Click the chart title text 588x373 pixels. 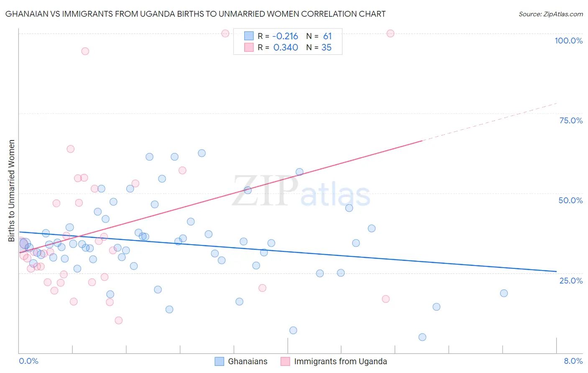pyautogui.click(x=195, y=14)
